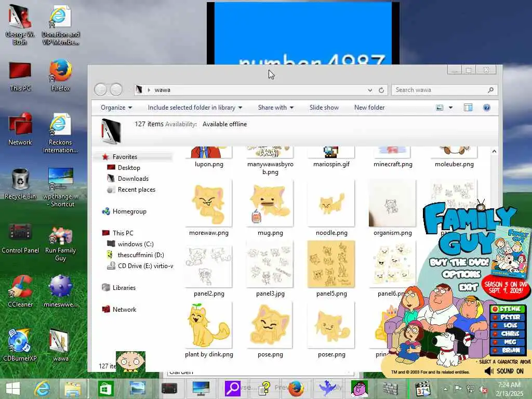Open the Windows Store taskbar icon
Screen dimensions: 532x399
(106, 389)
